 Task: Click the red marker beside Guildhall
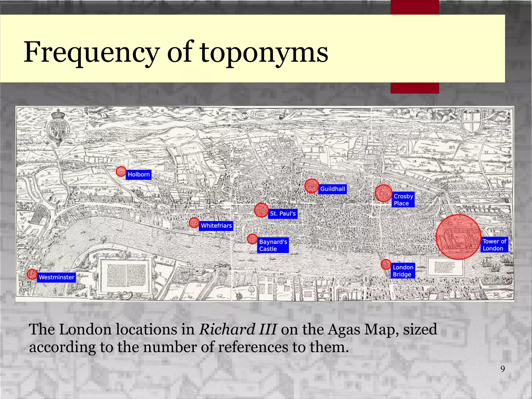311,186
